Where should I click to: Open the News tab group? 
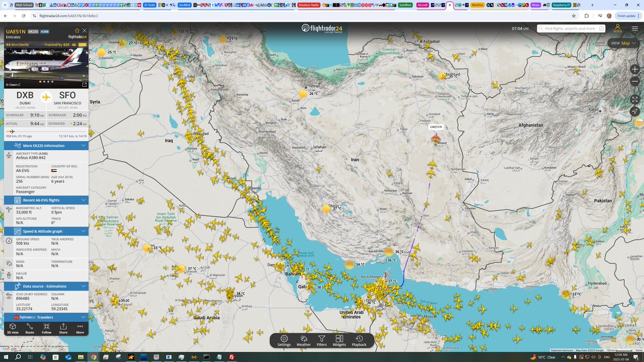pyautogui.click(x=536, y=5)
